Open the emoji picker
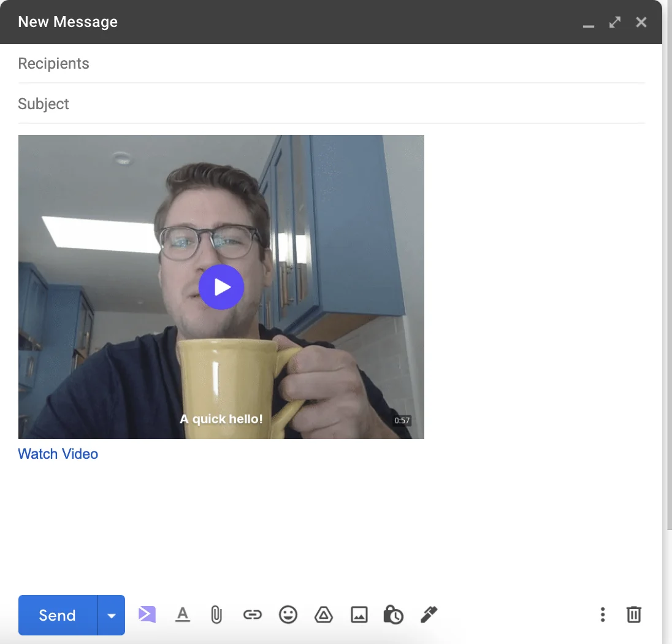 (288, 615)
